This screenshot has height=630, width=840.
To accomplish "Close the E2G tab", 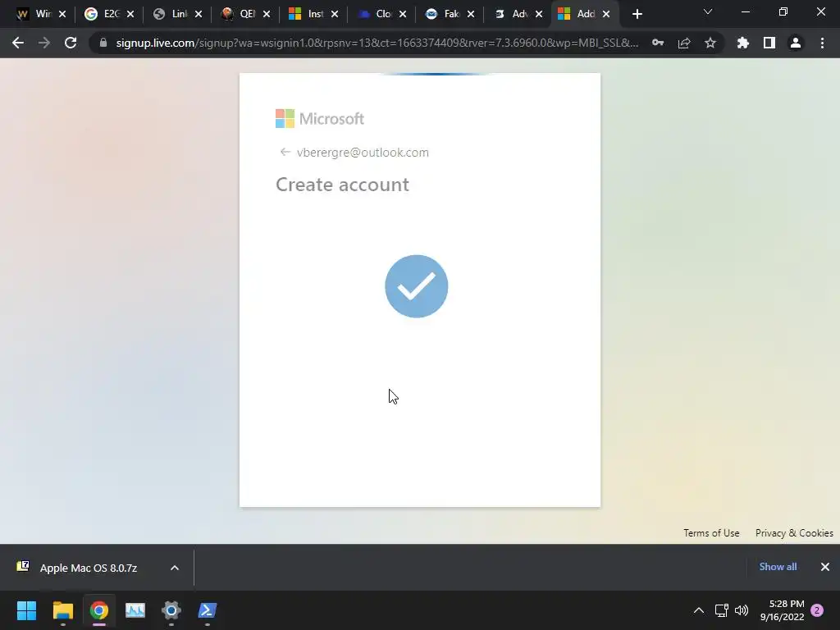I will click(130, 15).
